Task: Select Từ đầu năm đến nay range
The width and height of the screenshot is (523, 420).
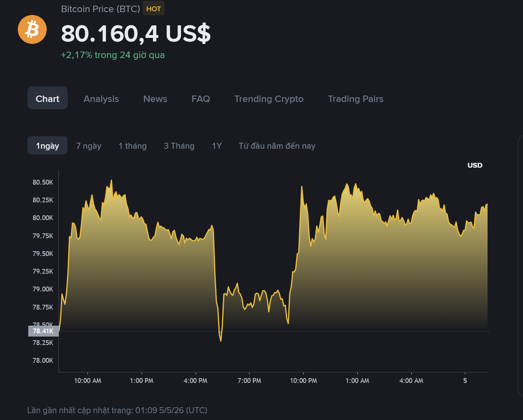Action: coord(277,146)
